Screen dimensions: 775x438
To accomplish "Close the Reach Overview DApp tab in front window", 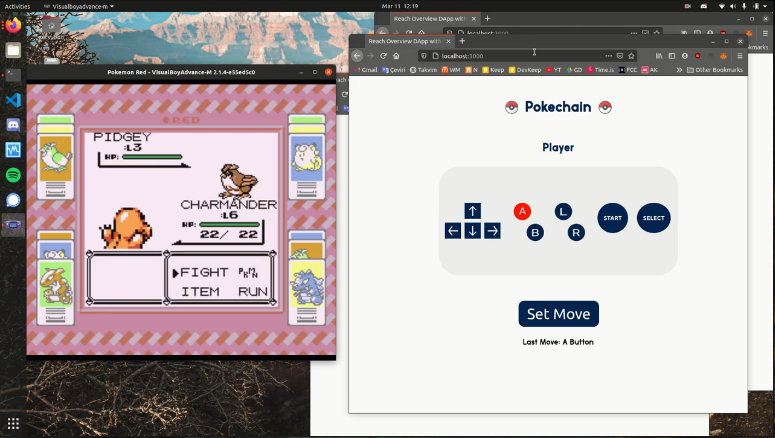I will (448, 41).
